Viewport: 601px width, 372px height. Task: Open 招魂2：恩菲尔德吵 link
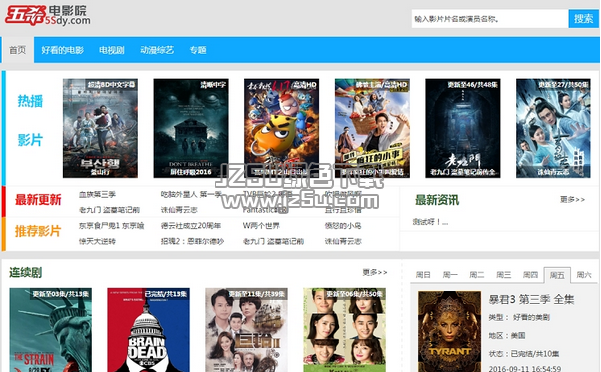(x=192, y=241)
